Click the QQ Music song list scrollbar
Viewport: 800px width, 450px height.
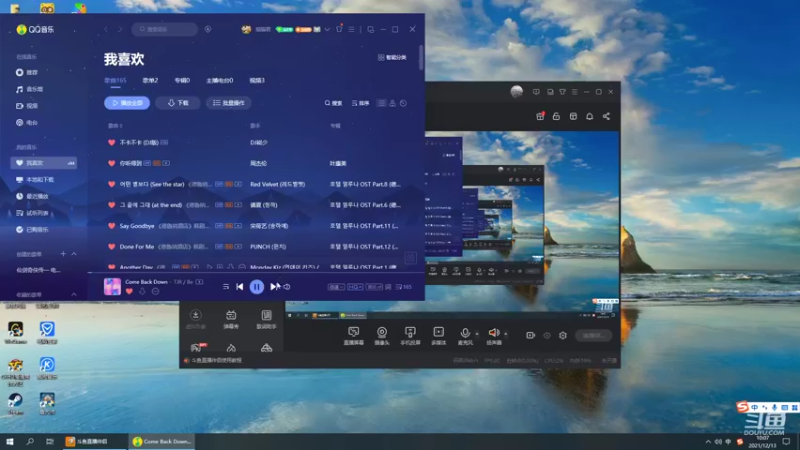(421, 58)
